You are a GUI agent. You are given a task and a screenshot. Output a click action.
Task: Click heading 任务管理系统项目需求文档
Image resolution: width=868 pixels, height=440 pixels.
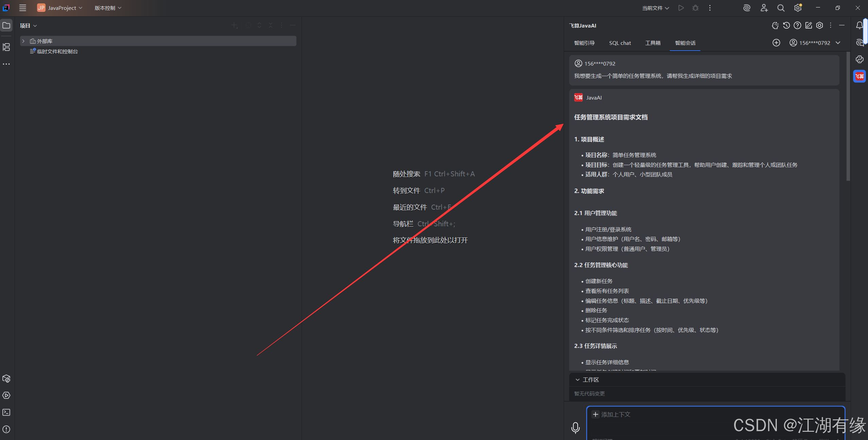(611, 117)
